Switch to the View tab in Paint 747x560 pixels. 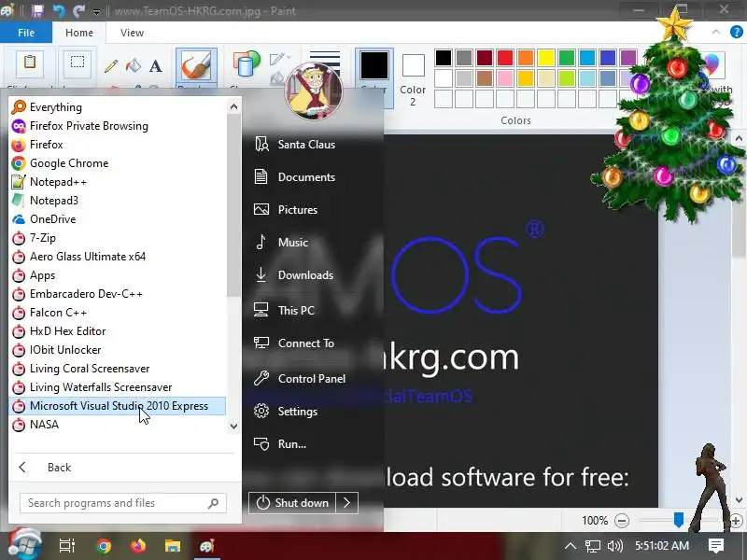coord(132,33)
